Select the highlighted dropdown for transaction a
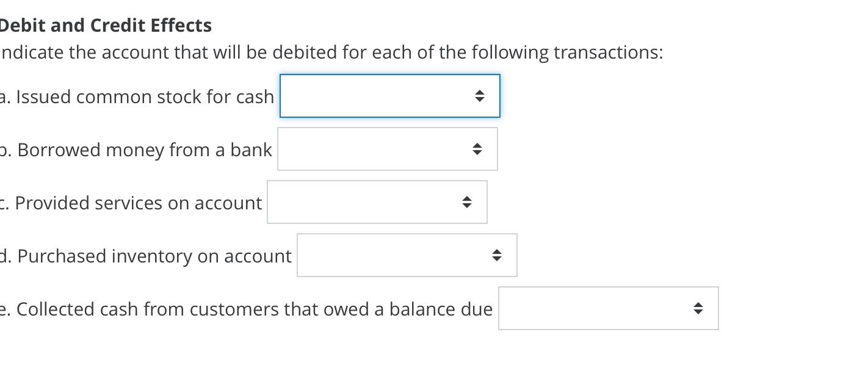The height and width of the screenshot is (365, 868). click(389, 95)
